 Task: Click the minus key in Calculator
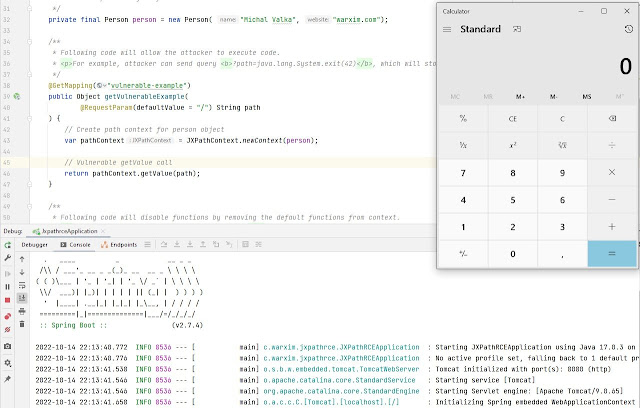click(612, 200)
